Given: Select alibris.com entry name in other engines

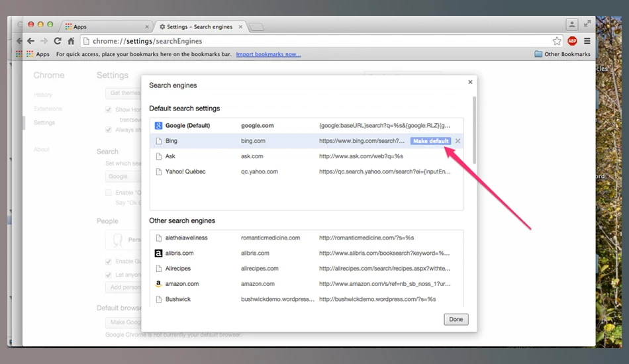Looking at the screenshot, I should [x=179, y=253].
